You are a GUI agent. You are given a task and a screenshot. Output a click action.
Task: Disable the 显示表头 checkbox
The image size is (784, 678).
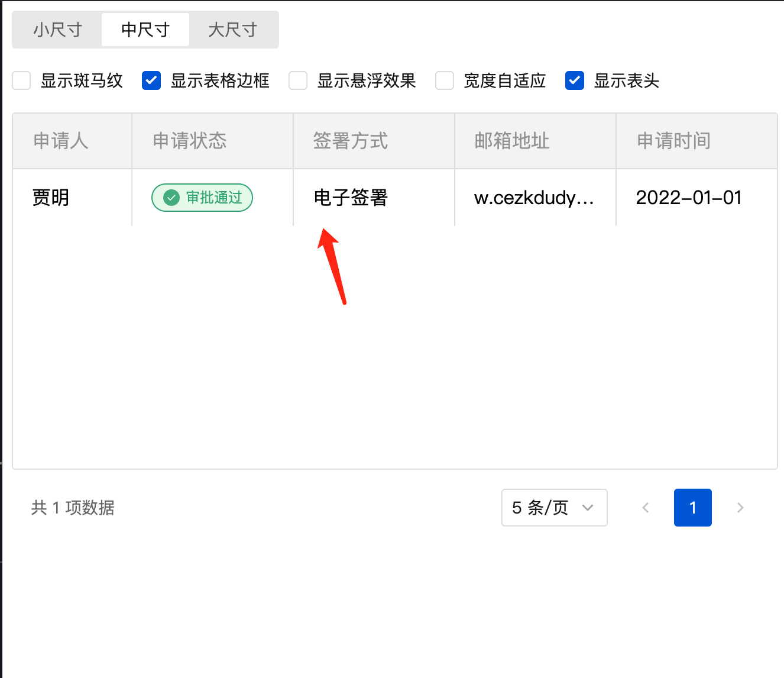(x=574, y=80)
